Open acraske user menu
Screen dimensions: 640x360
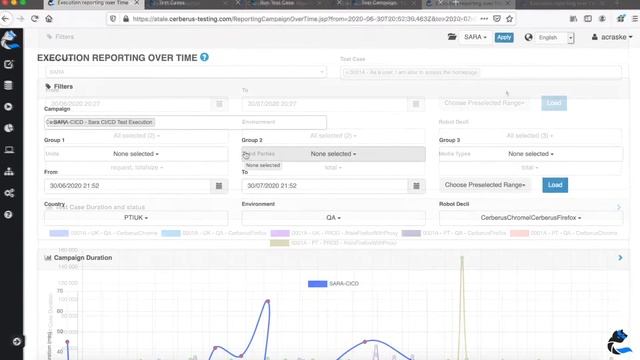[612, 37]
